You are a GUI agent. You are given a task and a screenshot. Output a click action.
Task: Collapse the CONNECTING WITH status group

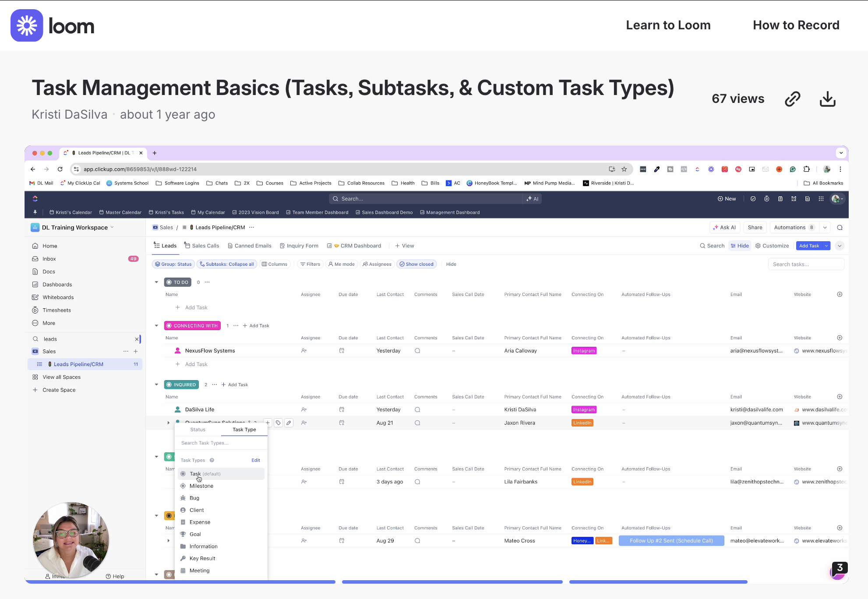[x=156, y=325]
